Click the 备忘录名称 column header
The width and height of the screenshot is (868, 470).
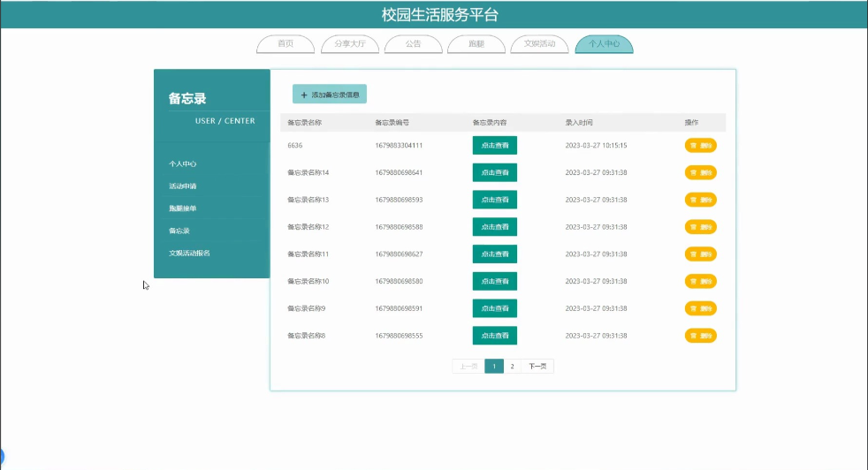point(304,122)
